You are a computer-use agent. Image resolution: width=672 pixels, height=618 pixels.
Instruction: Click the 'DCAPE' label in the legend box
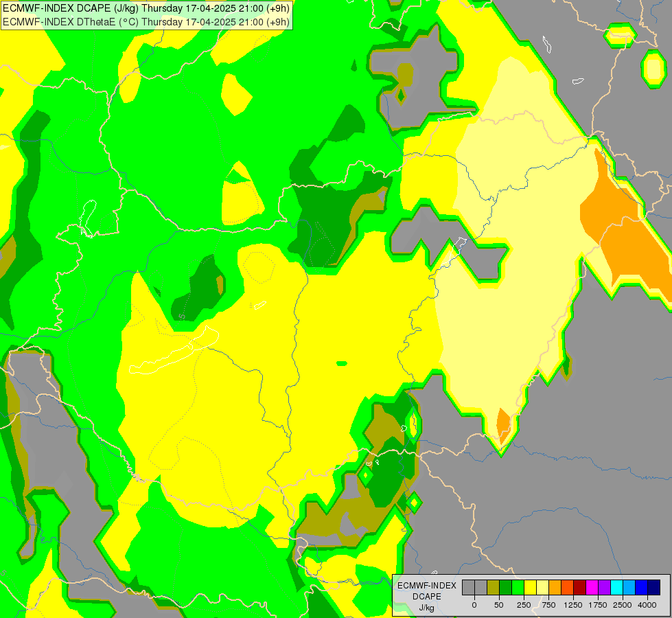[x=427, y=597]
